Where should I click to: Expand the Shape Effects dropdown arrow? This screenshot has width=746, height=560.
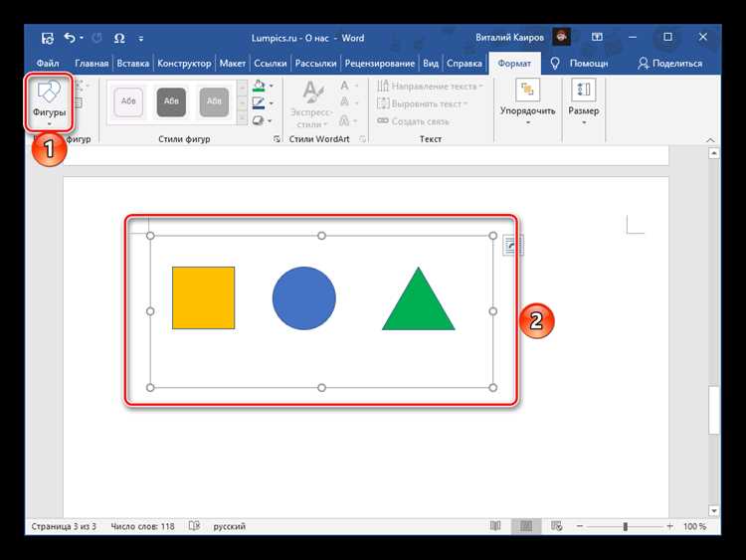click(x=271, y=120)
